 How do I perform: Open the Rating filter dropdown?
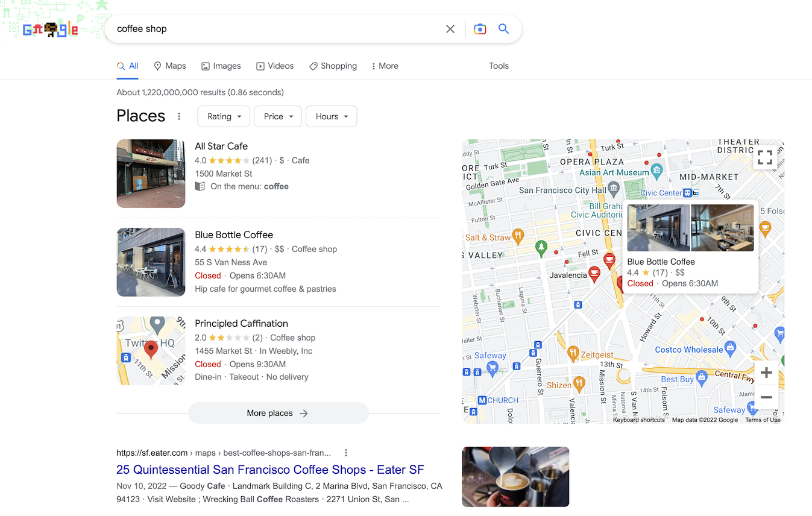223,116
